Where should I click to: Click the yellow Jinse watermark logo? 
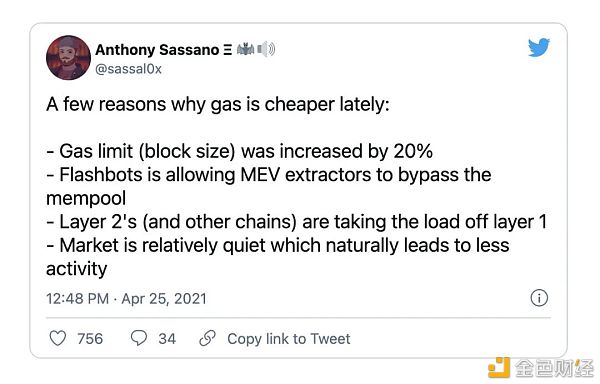(499, 368)
